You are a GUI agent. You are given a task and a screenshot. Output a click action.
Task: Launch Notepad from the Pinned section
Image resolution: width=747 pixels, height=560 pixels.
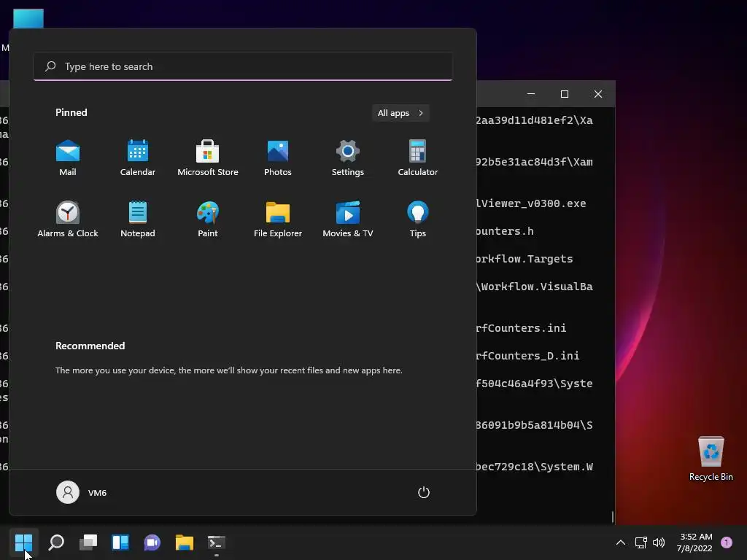click(x=138, y=219)
